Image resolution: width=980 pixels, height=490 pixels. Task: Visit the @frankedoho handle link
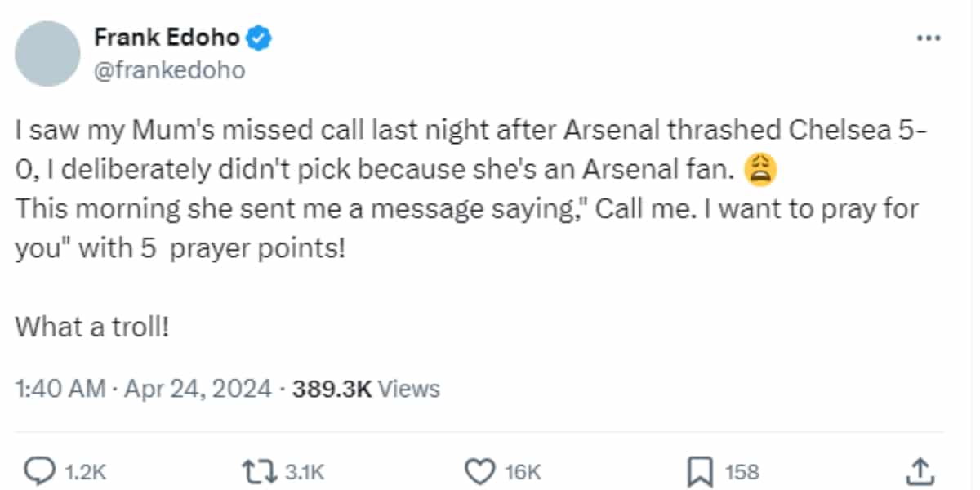coord(170,71)
